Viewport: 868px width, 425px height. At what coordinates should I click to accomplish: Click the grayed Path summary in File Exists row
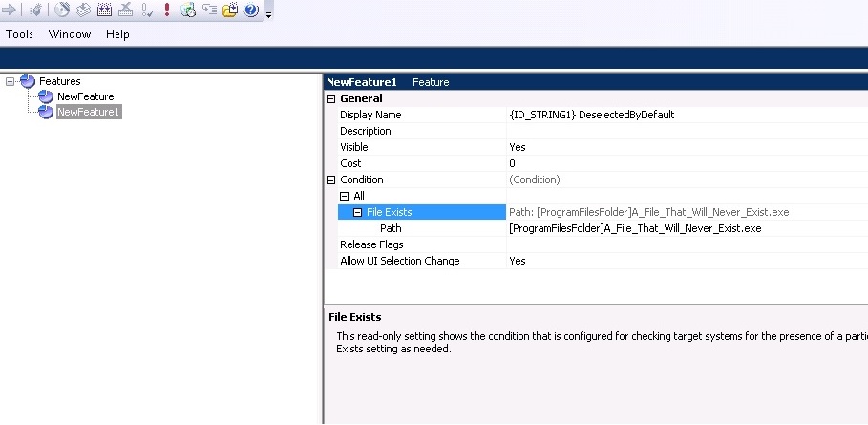pyautogui.click(x=648, y=212)
